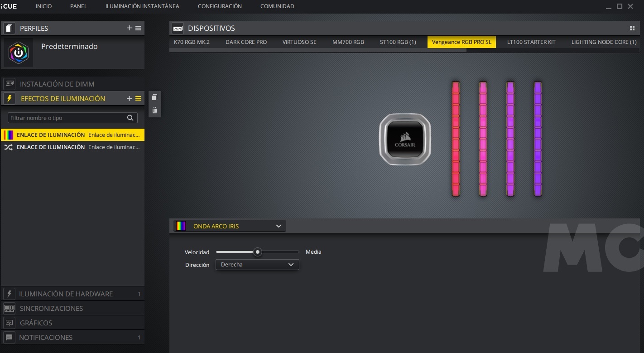Viewport: 644px width, 353px height.
Task: Click the filter name or type field
Action: click(x=67, y=118)
